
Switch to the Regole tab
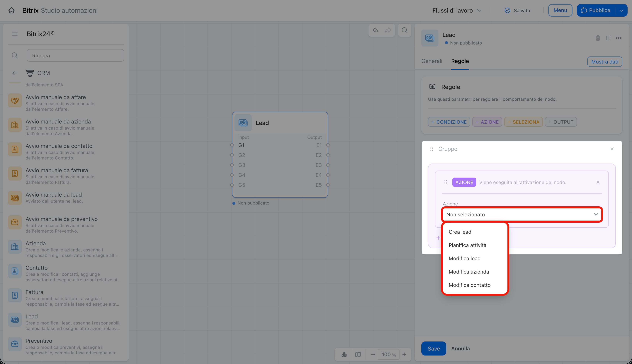(460, 61)
